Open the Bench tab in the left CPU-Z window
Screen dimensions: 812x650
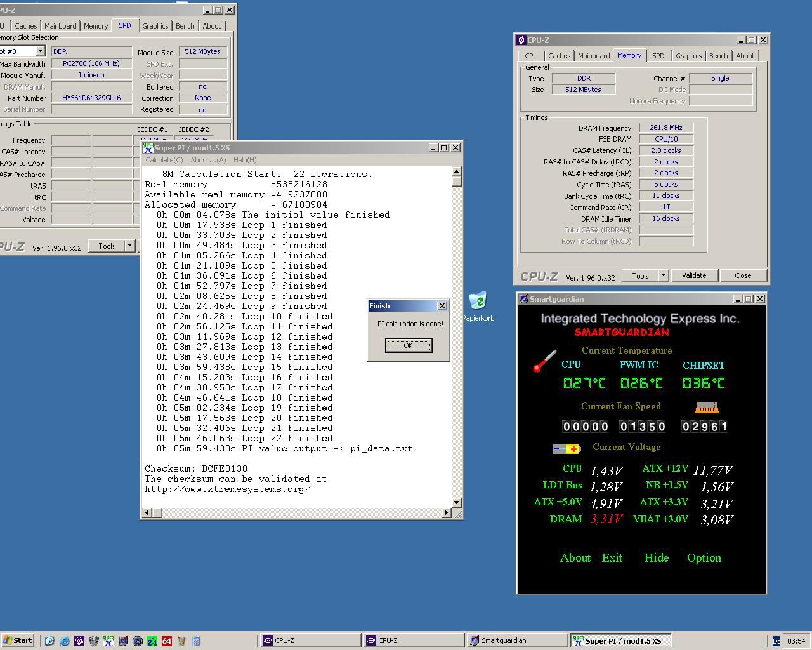[185, 26]
